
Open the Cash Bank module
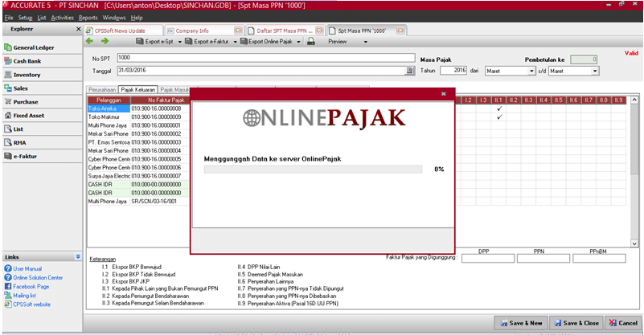click(27, 61)
